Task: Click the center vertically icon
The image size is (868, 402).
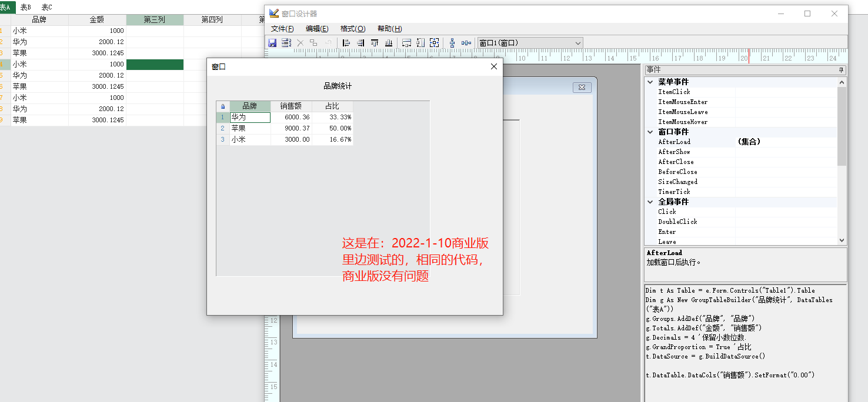Action: click(x=452, y=43)
